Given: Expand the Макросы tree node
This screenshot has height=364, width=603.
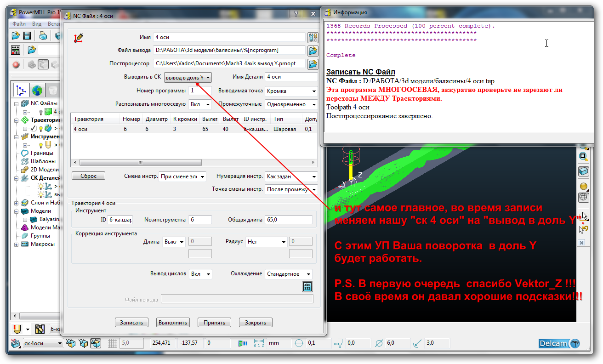Looking at the screenshot, I should click(x=17, y=244).
